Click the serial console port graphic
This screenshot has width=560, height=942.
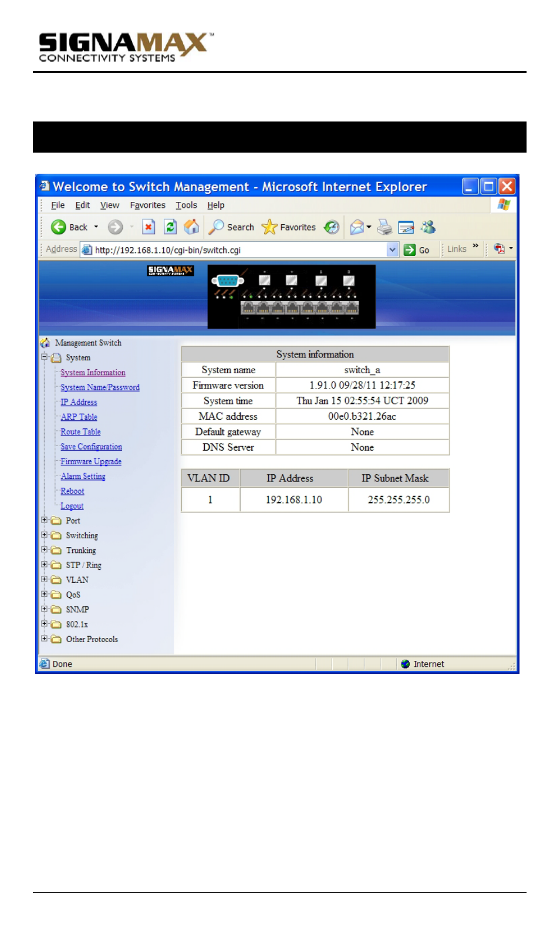pos(228,281)
